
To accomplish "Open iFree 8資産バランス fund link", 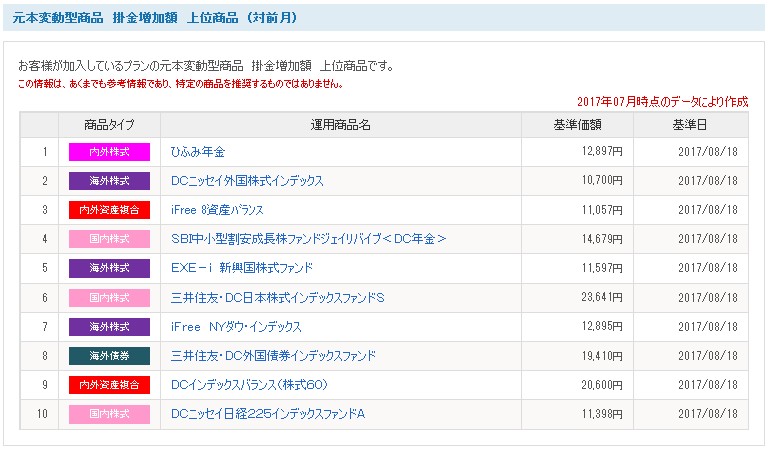I will point(217,210).
